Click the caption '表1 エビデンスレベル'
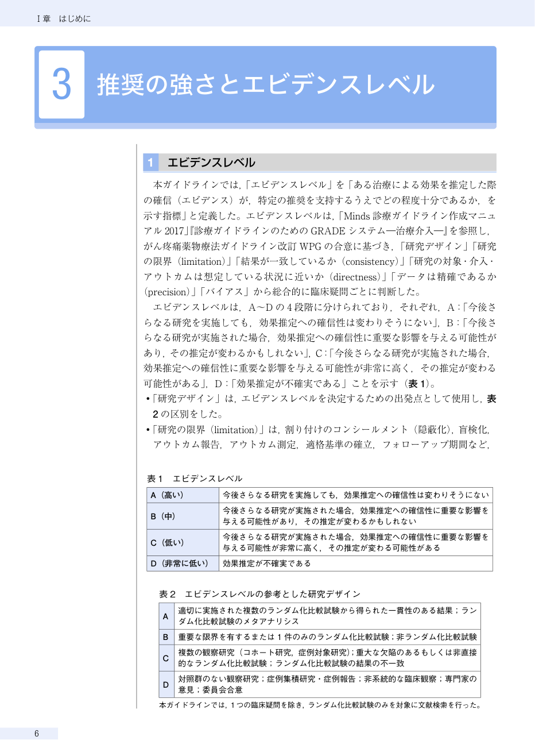This screenshot has height=756, width=535. pos(195,479)
